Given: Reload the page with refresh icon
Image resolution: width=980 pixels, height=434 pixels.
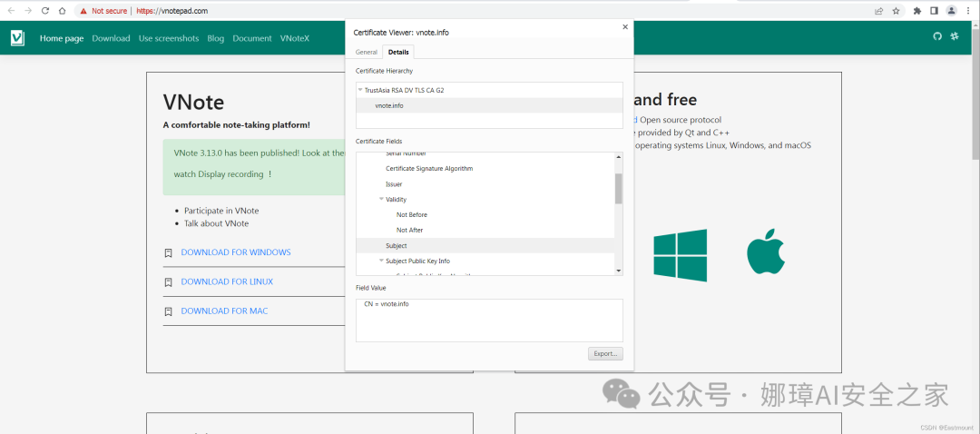Looking at the screenshot, I should [45, 11].
